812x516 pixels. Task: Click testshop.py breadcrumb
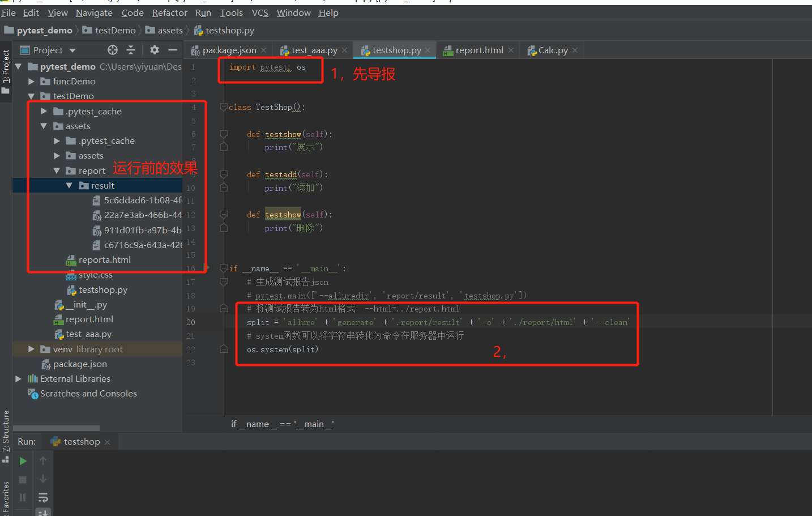point(224,30)
